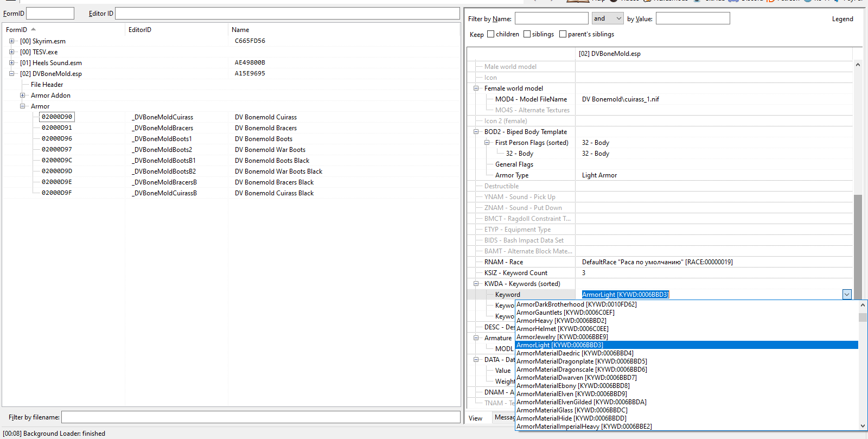The height and width of the screenshot is (439, 868).
Task: Choose ArmorMaterialHide keyword option
Action: [x=571, y=418]
